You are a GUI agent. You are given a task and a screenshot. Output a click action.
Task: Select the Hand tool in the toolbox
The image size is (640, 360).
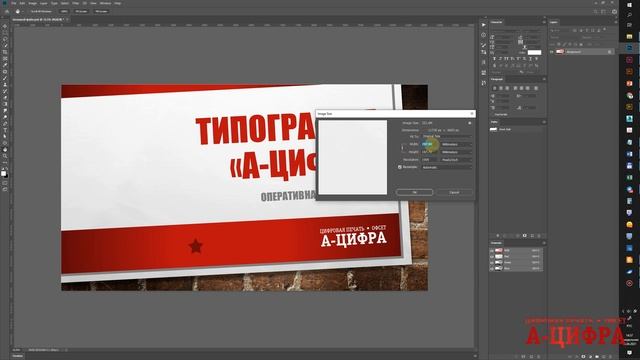4,150
